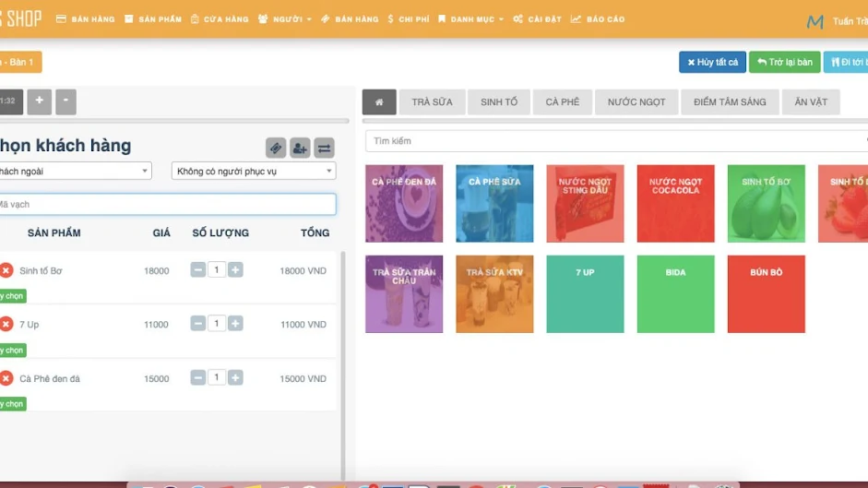Click the 15000 VND total
Image resolution: width=868 pixels, height=488 pixels.
point(303,379)
